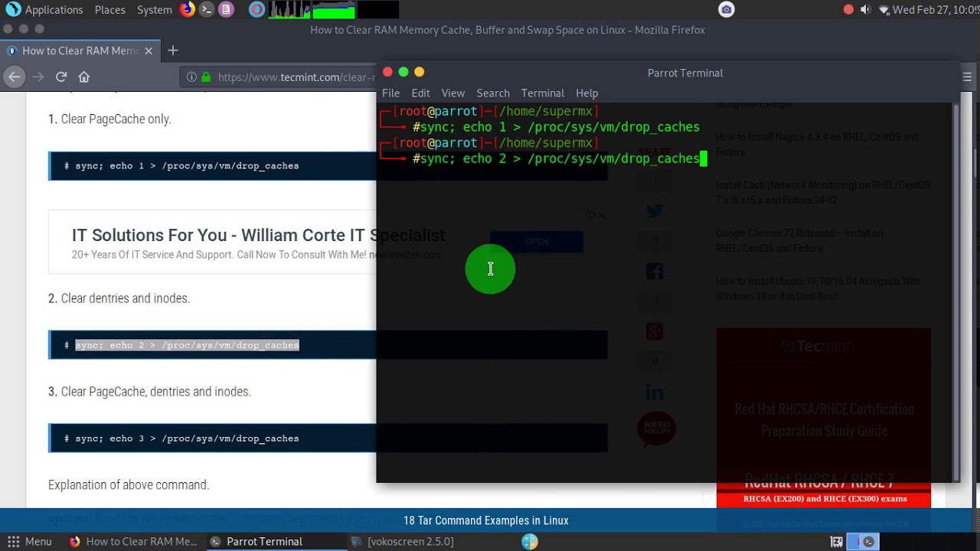Click the red recording indicator in panel
Screen dimensions: 980x551
848,9
